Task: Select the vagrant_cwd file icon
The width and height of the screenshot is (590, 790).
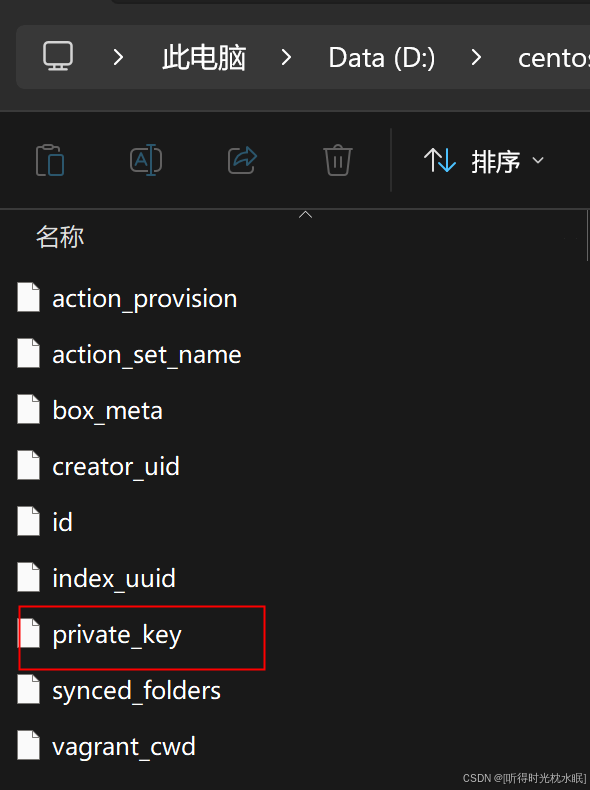Action: point(29,745)
